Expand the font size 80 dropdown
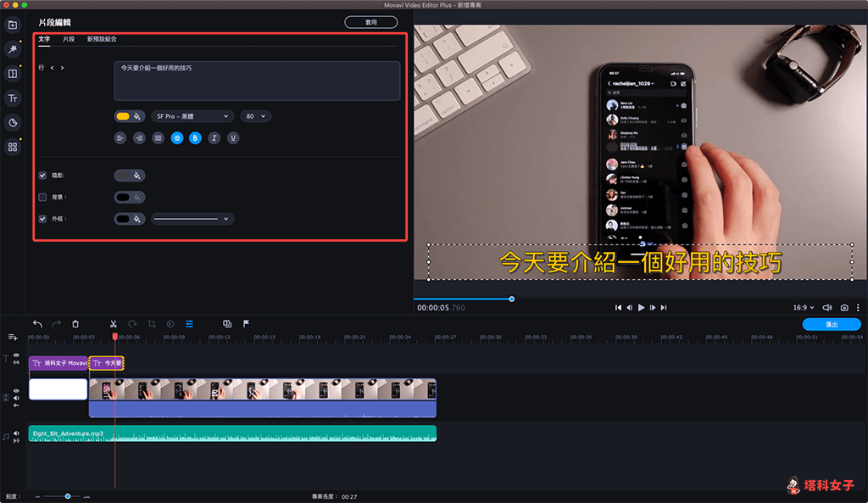The image size is (868, 503). tap(255, 116)
